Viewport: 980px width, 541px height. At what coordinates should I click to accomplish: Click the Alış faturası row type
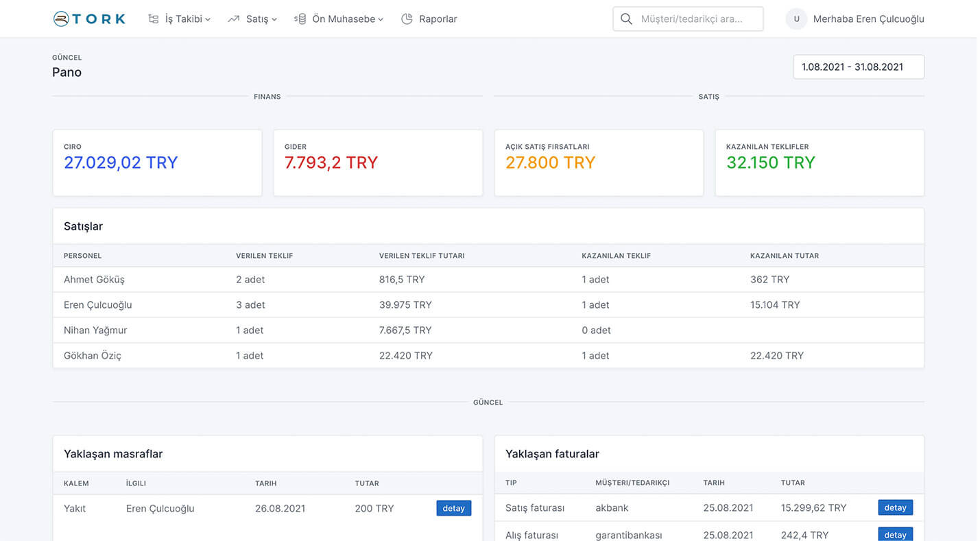pyautogui.click(x=531, y=535)
